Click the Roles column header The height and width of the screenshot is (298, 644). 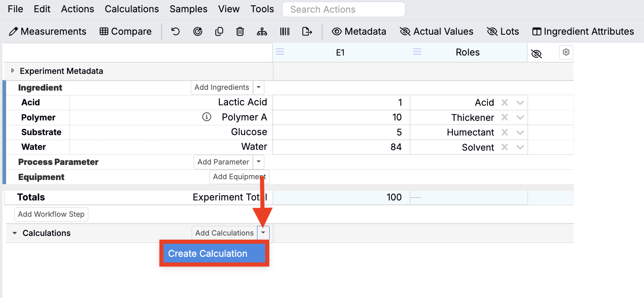[x=468, y=52]
